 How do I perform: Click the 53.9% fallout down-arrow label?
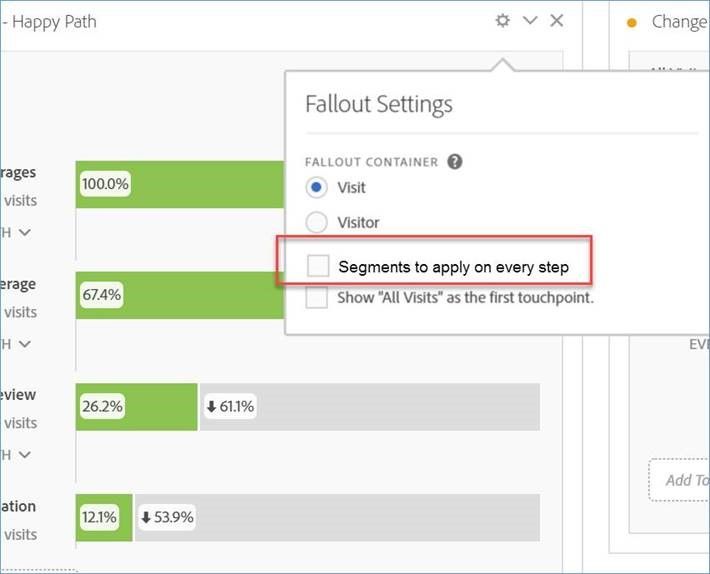168,518
